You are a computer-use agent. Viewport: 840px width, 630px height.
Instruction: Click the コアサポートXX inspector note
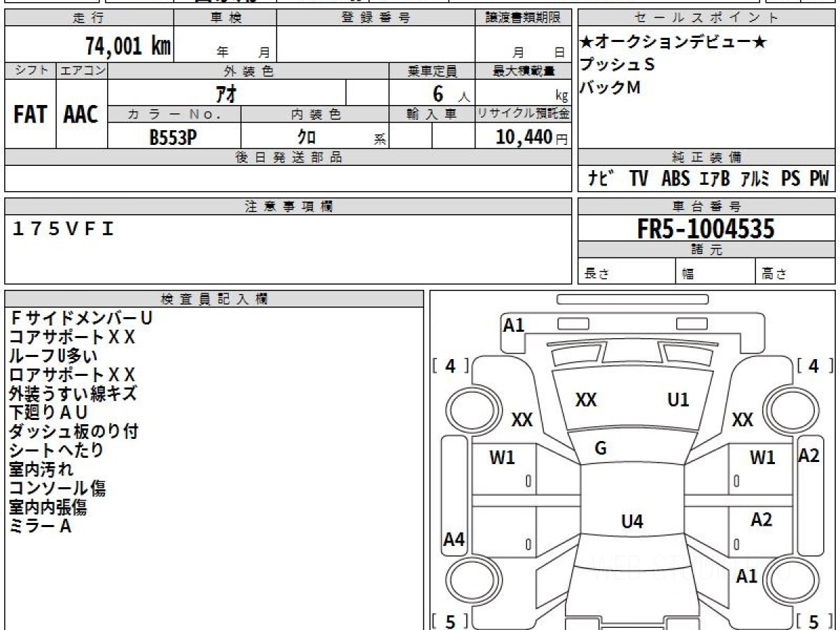point(72,337)
